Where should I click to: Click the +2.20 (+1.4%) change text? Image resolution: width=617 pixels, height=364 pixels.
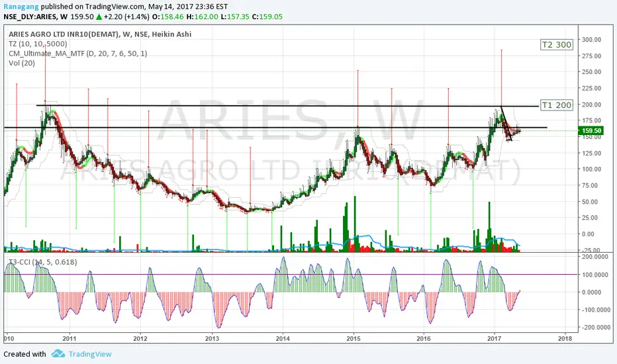[x=126, y=17]
